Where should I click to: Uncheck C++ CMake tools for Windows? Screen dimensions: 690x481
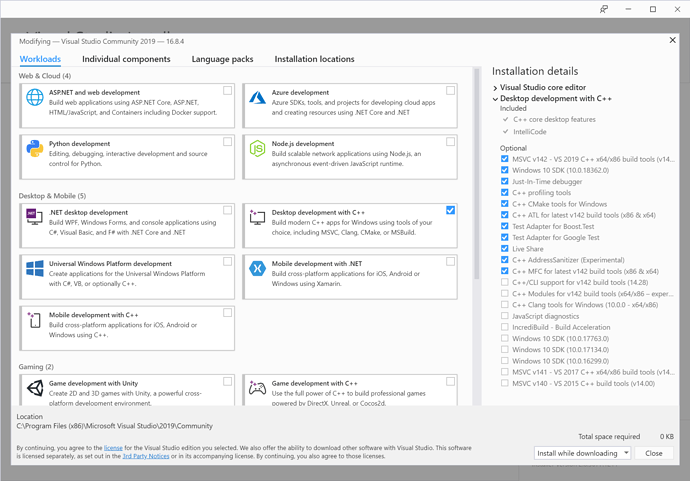[x=504, y=204]
